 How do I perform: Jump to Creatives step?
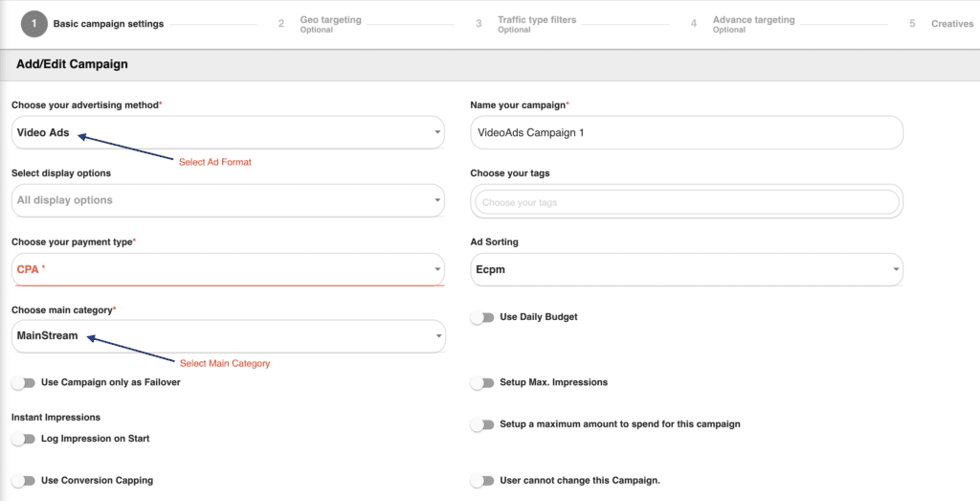pos(951,24)
